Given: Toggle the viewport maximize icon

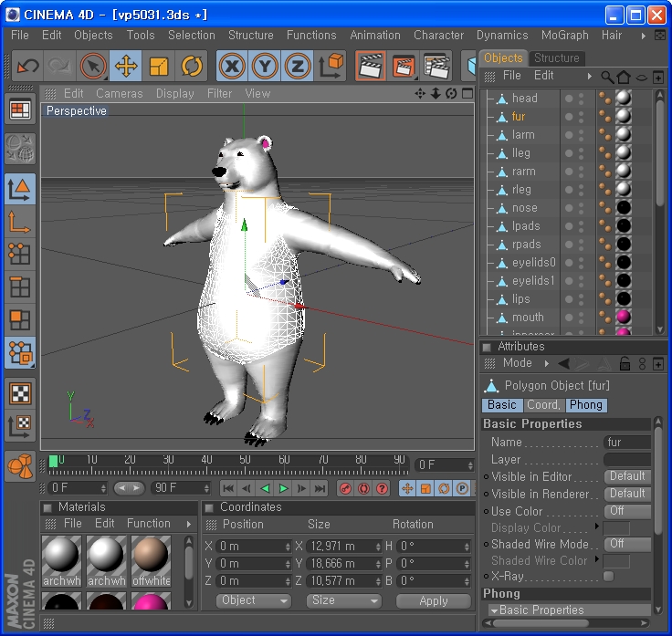Looking at the screenshot, I should pyautogui.click(x=467, y=93).
